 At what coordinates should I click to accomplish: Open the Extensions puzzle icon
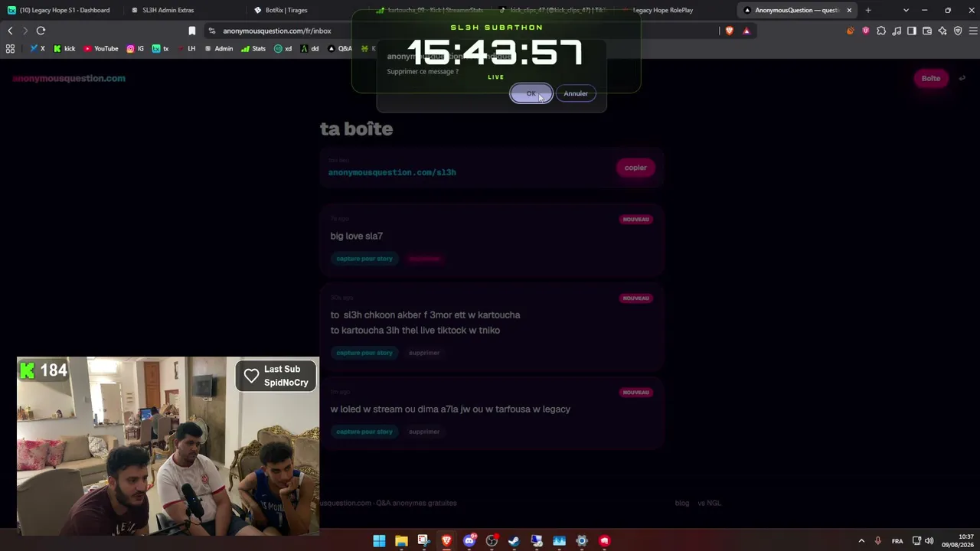tap(881, 31)
